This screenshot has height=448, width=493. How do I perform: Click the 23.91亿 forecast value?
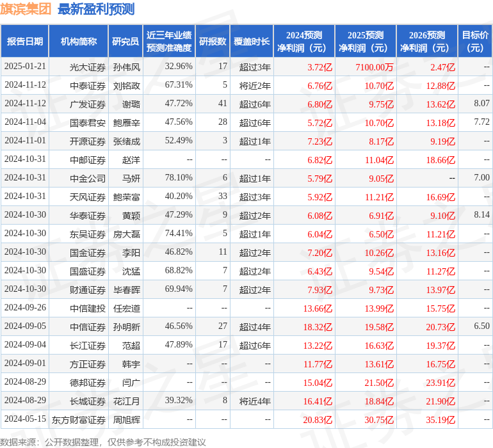tap(440, 382)
